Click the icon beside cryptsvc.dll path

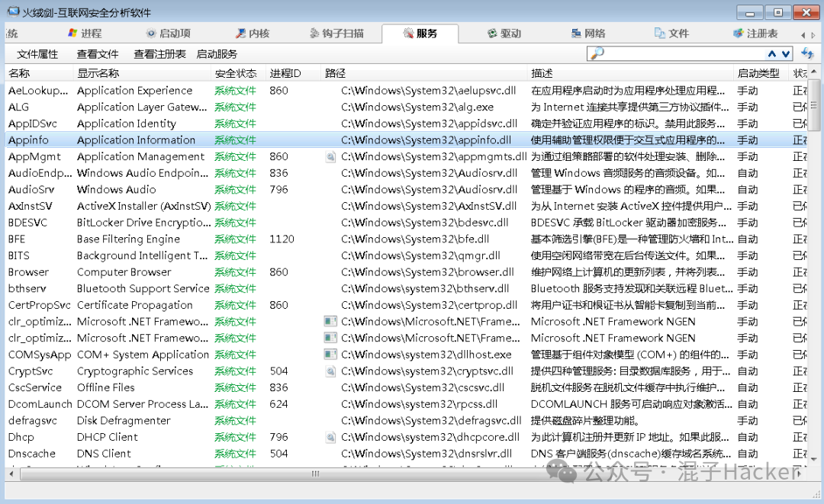coord(330,371)
